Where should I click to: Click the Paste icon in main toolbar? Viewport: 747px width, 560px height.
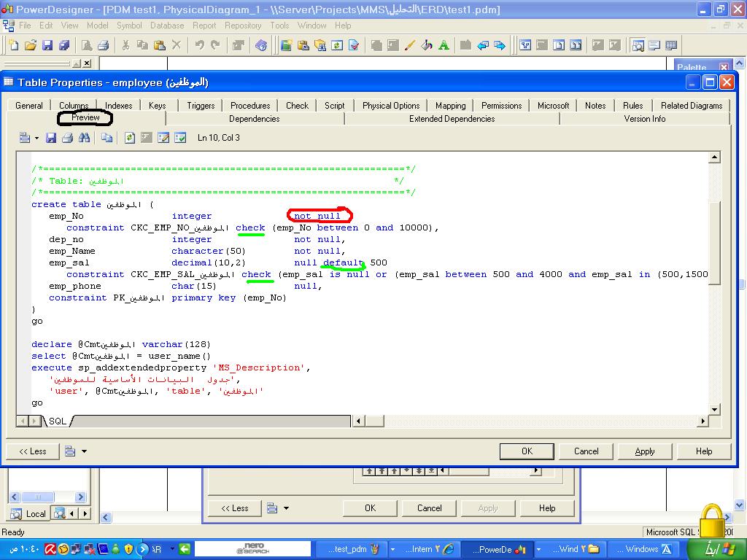[158, 45]
